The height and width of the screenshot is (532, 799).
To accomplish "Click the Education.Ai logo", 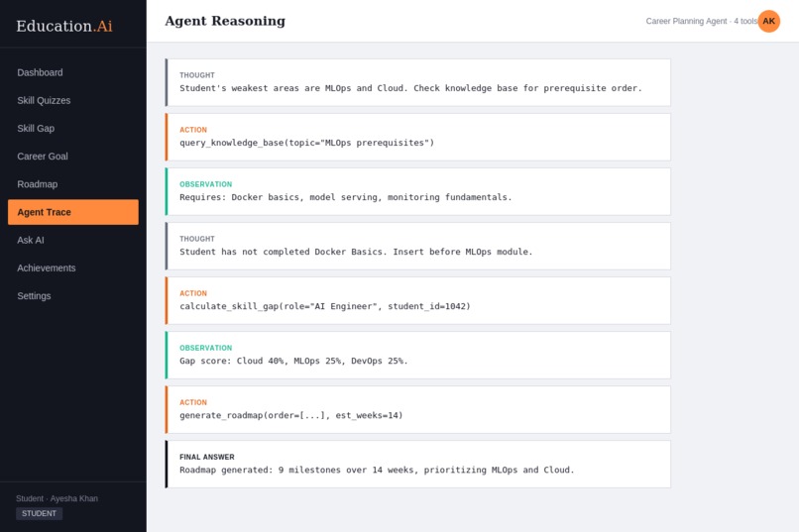I will (64, 26).
